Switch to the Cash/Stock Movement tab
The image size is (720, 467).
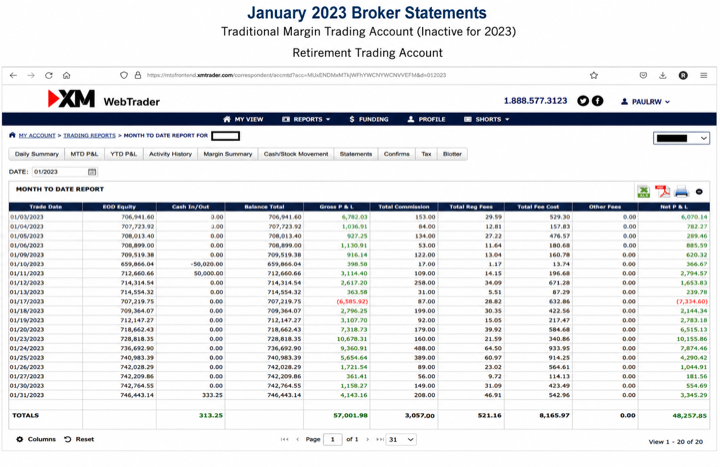point(296,154)
